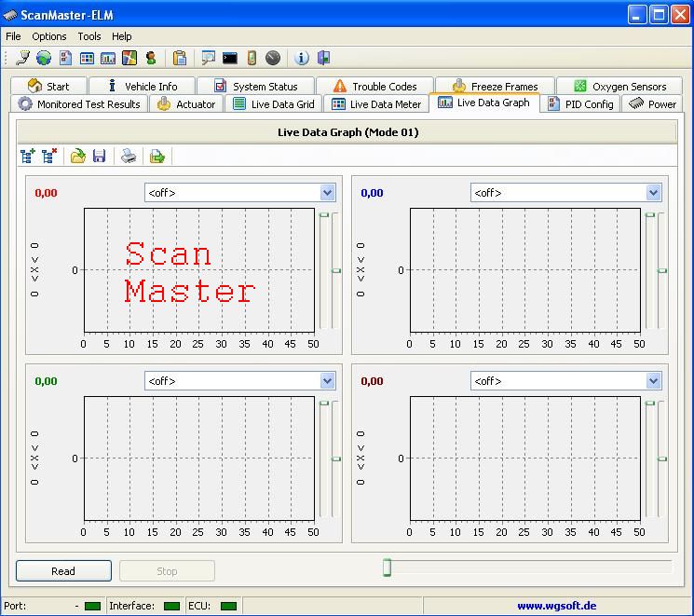The image size is (694, 616).
Task: Open the bottom-left graph PID dropdown
Action: coord(328,381)
